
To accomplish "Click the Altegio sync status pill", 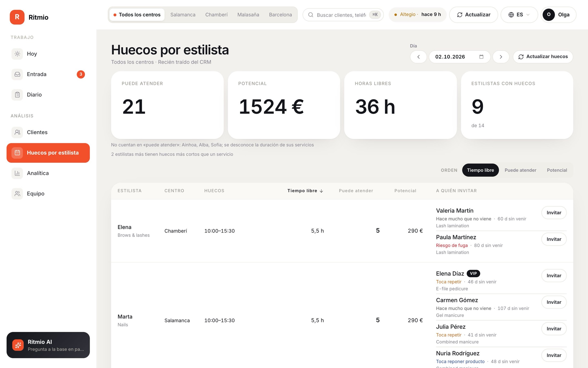I will (x=417, y=15).
